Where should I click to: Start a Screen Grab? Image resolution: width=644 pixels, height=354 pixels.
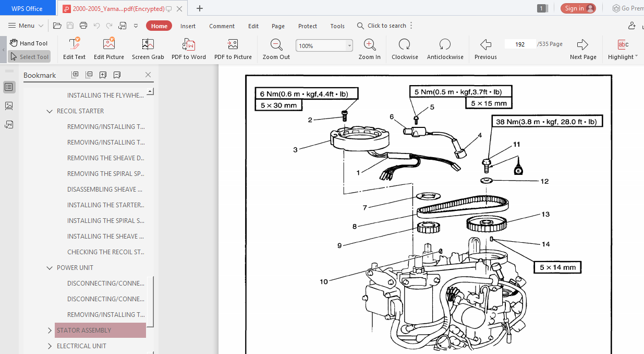(148, 49)
